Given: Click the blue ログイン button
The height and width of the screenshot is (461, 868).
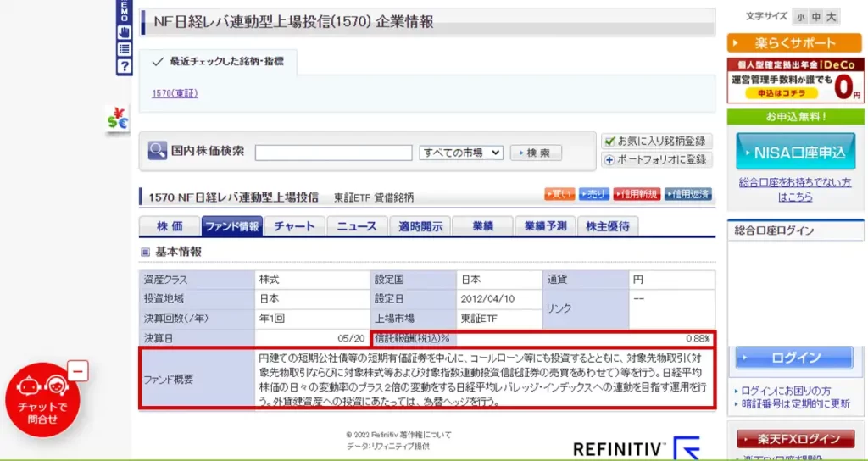Looking at the screenshot, I should pos(794,358).
